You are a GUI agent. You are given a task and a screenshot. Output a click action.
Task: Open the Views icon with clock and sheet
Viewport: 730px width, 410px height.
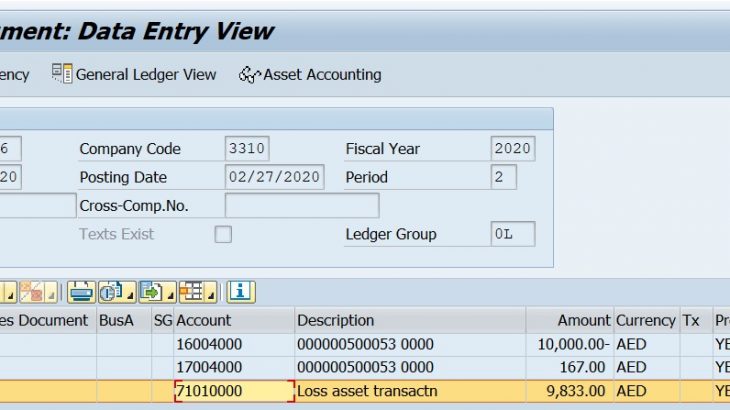(111, 292)
